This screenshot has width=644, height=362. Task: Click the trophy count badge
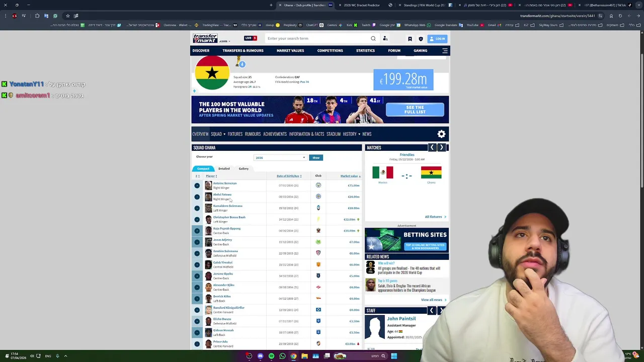[x=242, y=64]
